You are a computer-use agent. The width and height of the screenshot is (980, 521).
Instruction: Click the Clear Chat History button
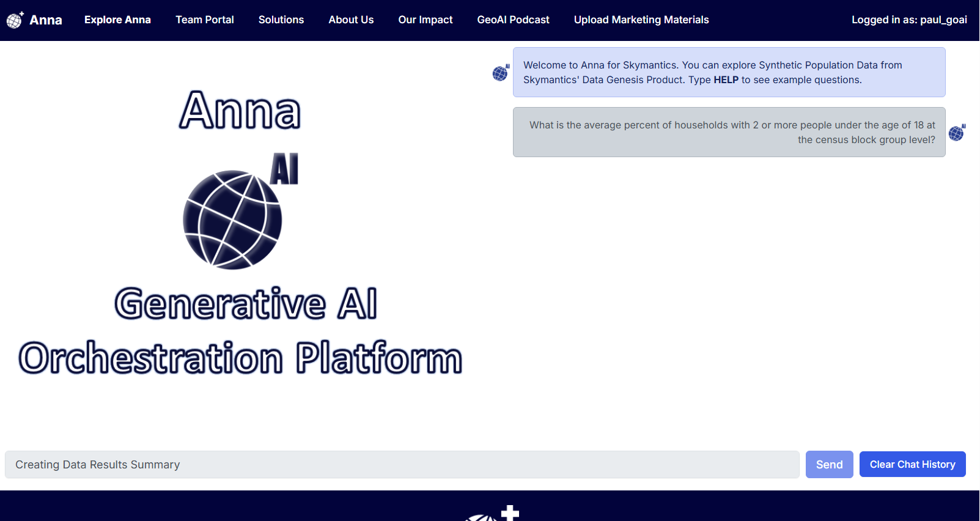912,464
